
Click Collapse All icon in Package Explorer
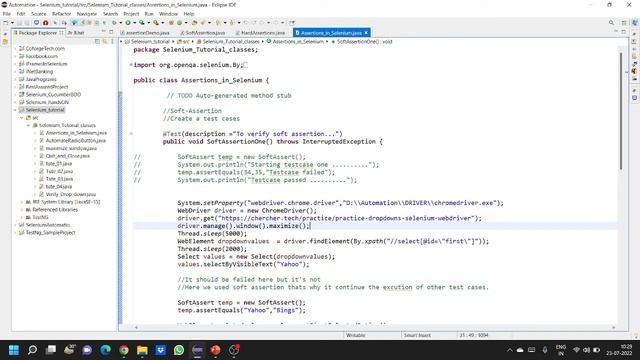(97, 41)
